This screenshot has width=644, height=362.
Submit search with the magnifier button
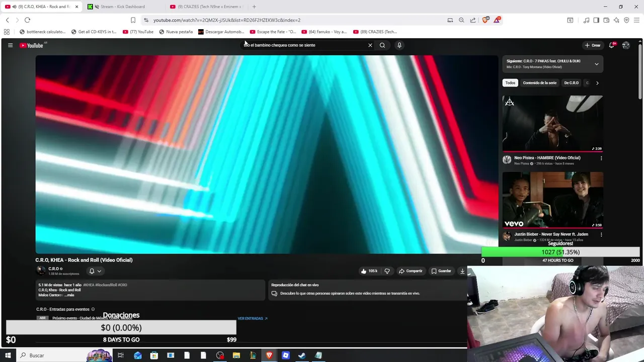click(382, 45)
